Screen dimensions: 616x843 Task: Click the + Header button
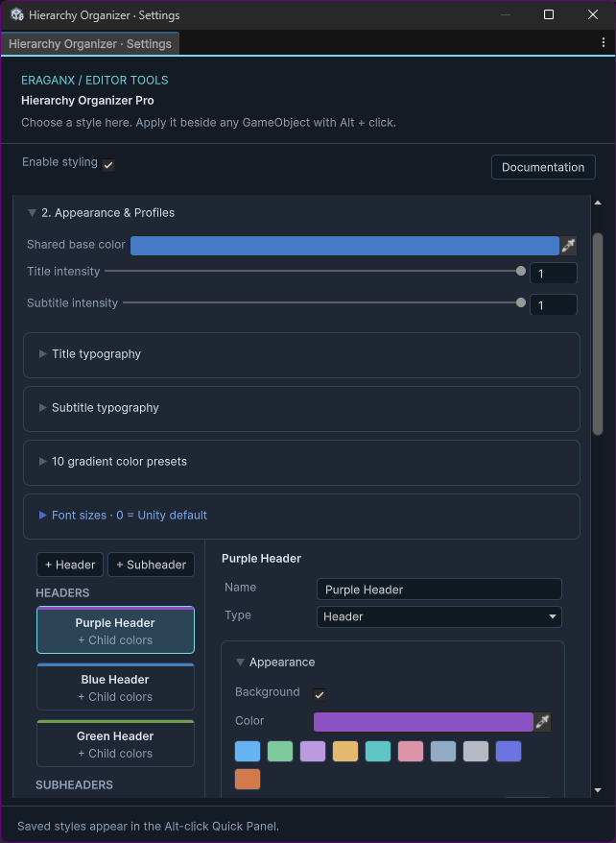(x=70, y=565)
